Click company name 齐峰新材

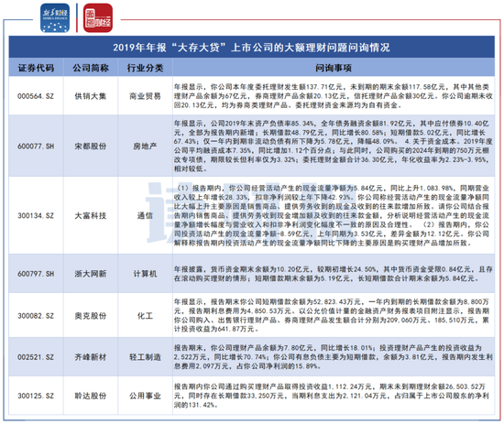tap(91, 357)
